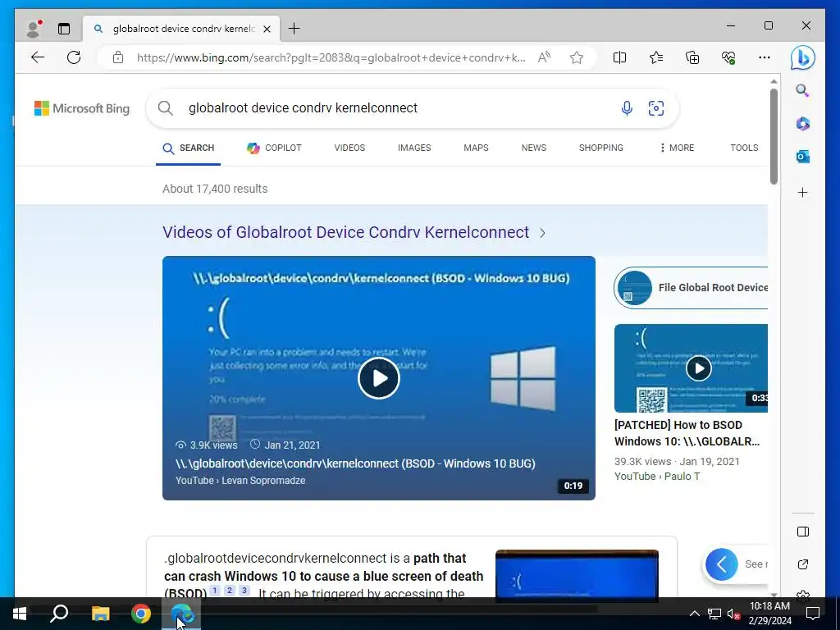Viewport: 840px width, 630px height.
Task: Click the answer card BSOD thumbnail
Action: (577, 573)
